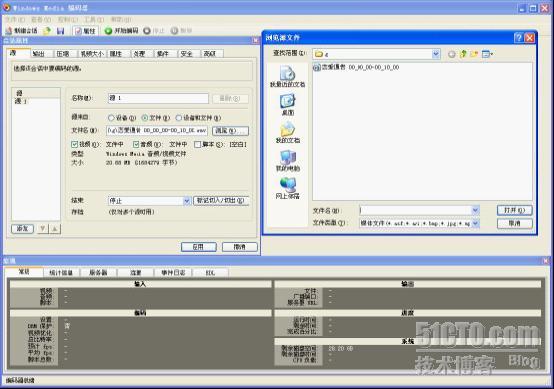Click the source Name (名称) input field
Screen dimensions: 554x389
pos(158,98)
